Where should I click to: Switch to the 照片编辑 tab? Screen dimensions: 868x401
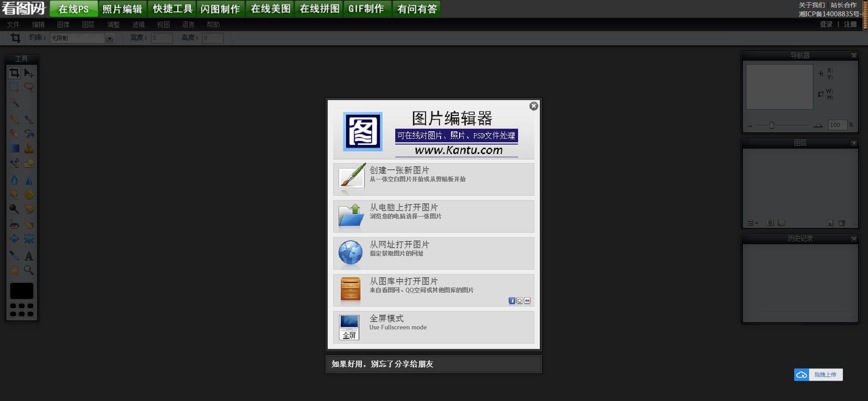coord(122,9)
